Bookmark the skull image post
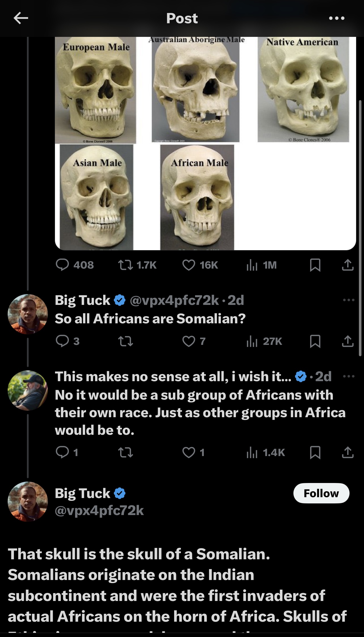This screenshot has width=364, height=637. click(315, 265)
